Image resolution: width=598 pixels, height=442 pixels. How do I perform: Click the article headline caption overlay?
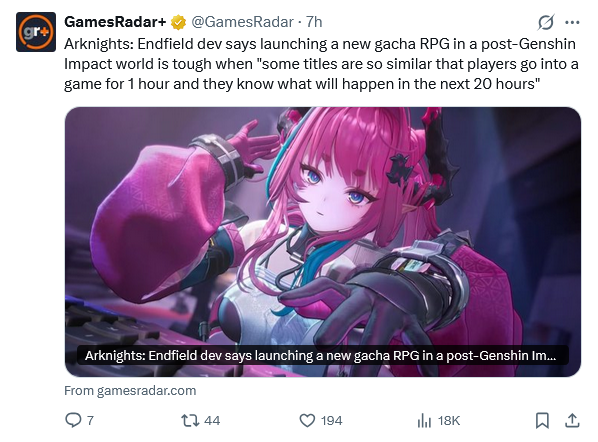323,355
